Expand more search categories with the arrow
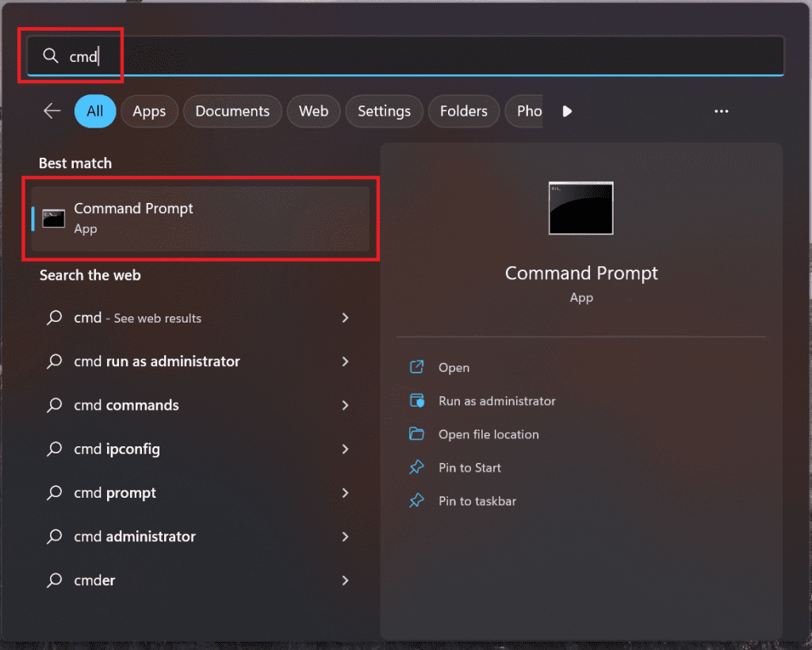The width and height of the screenshot is (812, 650). coord(566,111)
